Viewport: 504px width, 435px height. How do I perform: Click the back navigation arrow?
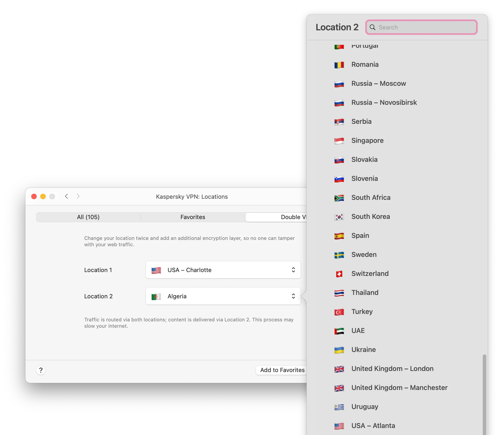[66, 196]
